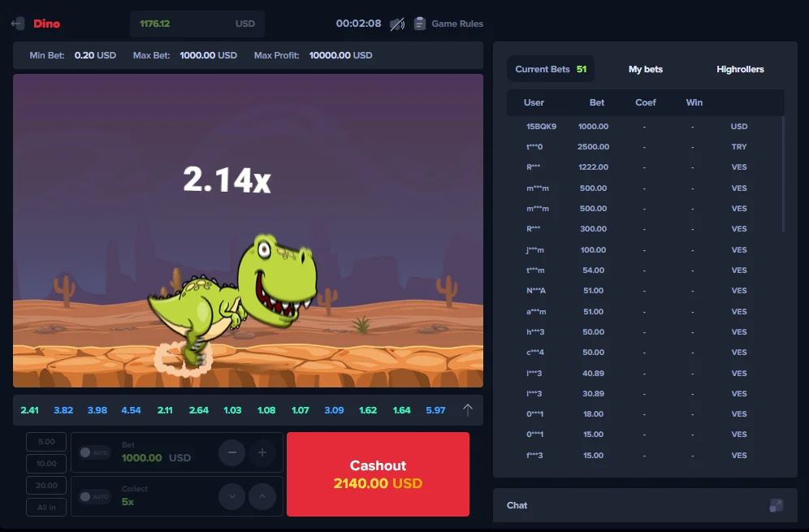The width and height of the screenshot is (809, 532).
Task: Increase bet with plus button
Action: pyautogui.click(x=262, y=452)
